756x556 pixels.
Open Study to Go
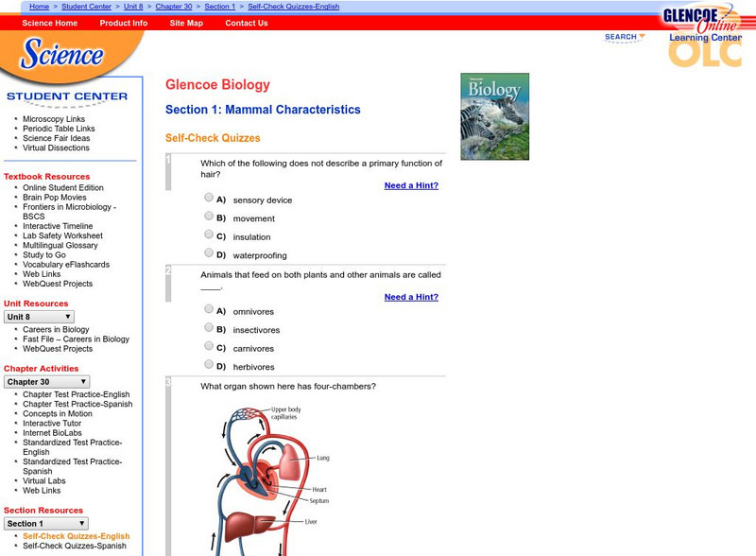click(x=44, y=255)
